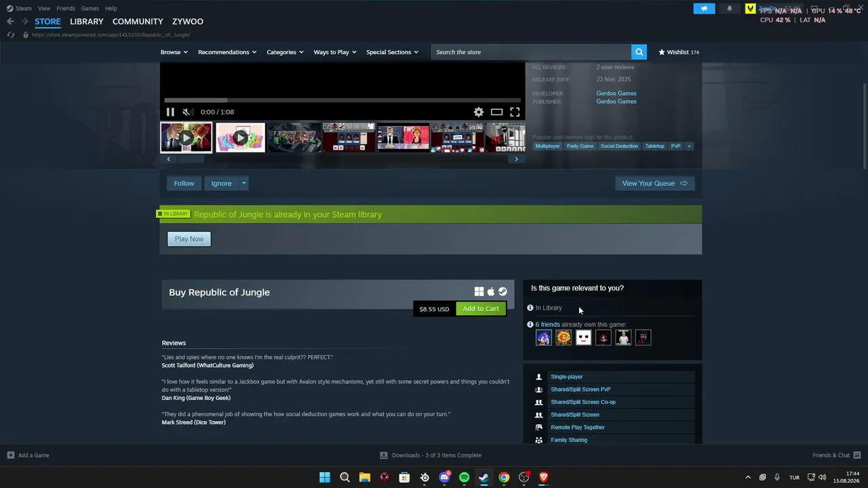Open Family Sharing feature link
Image resolution: width=868 pixels, height=488 pixels.
pyautogui.click(x=569, y=440)
